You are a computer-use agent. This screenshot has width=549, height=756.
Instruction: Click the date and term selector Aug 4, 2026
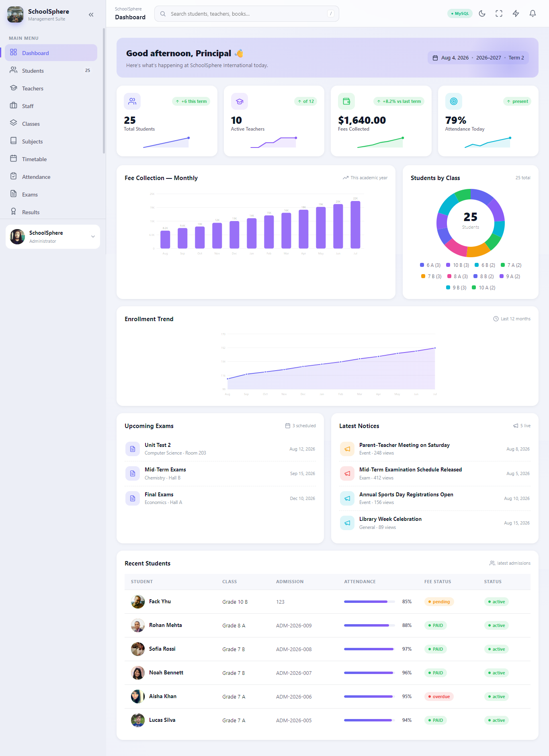pyautogui.click(x=478, y=58)
